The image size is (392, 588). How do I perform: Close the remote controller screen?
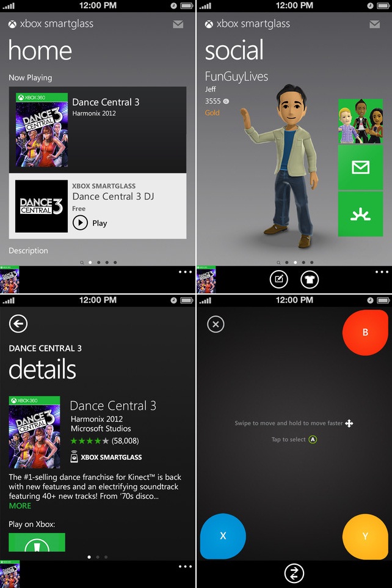[x=216, y=325]
